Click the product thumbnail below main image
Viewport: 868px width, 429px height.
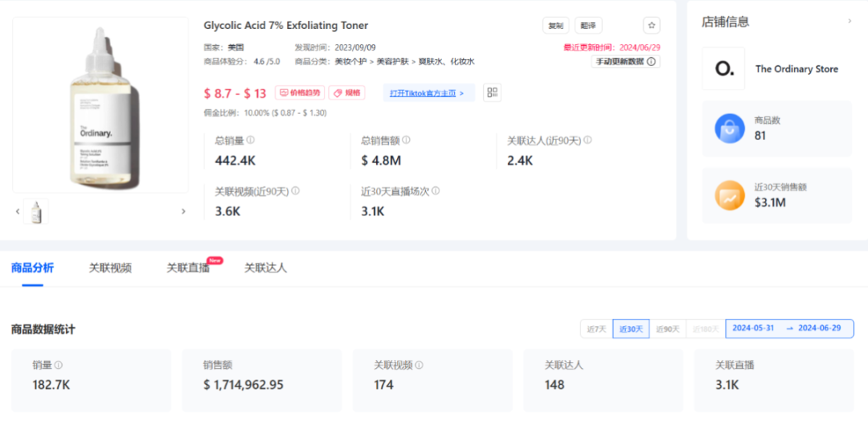[36, 211]
